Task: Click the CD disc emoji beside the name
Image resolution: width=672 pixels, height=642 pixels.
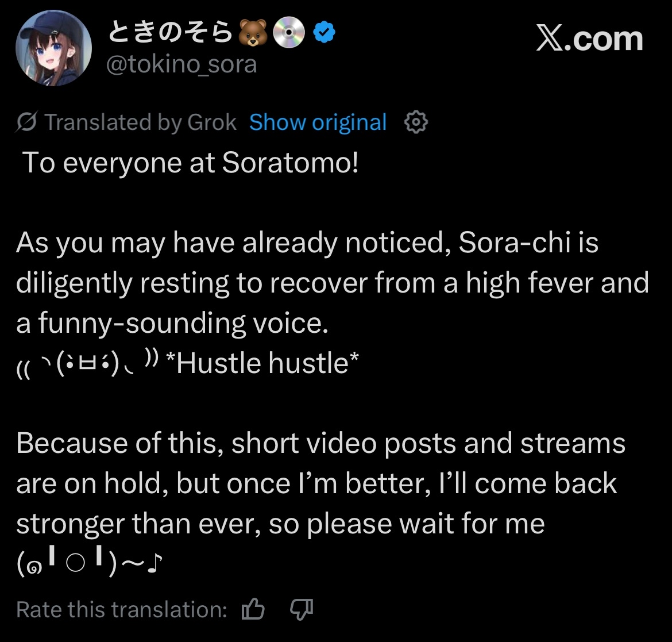Action: tap(288, 36)
